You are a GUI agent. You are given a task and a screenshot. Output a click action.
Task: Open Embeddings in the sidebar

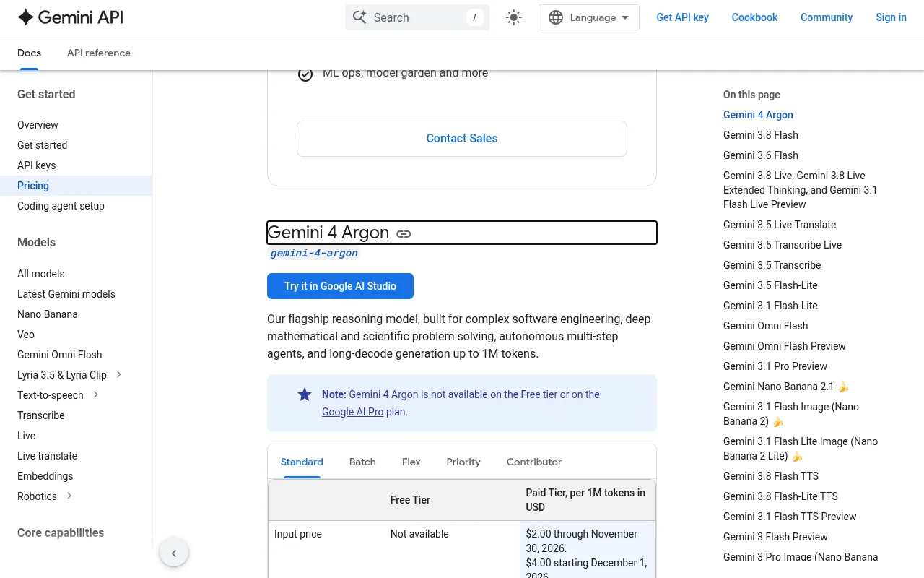[45, 476]
